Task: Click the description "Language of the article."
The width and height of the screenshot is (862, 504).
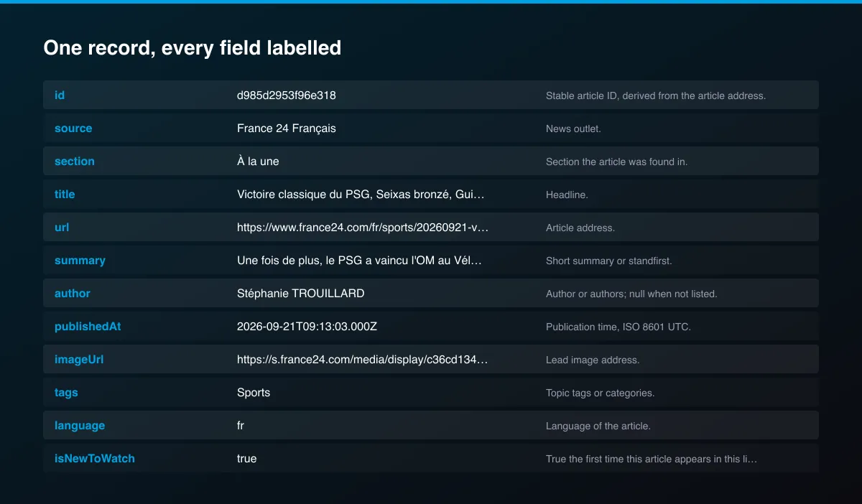Action: [x=598, y=426]
